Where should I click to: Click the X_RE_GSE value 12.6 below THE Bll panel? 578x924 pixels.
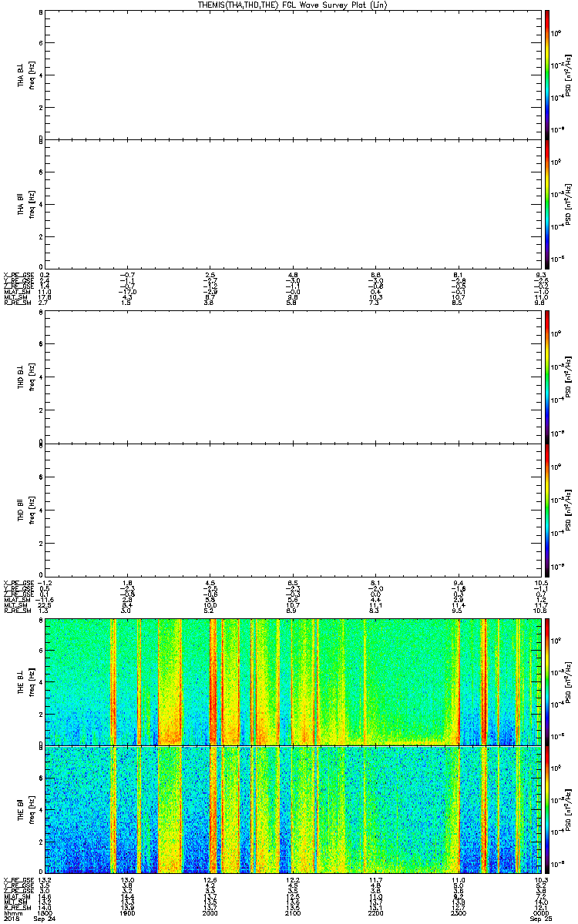(209, 879)
